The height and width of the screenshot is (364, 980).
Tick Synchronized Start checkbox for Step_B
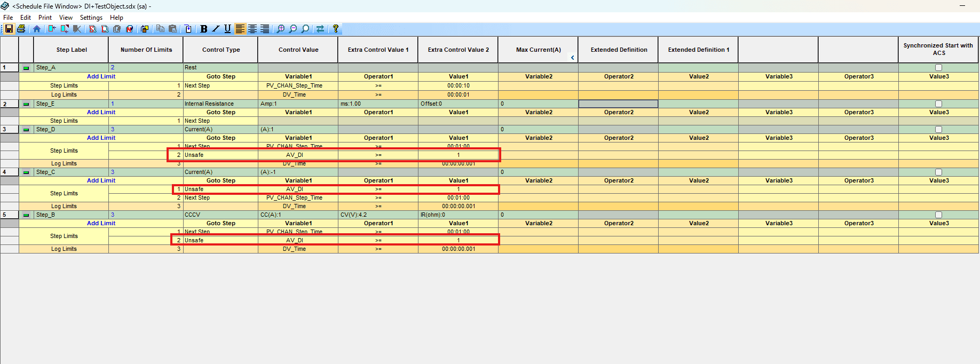pos(939,215)
